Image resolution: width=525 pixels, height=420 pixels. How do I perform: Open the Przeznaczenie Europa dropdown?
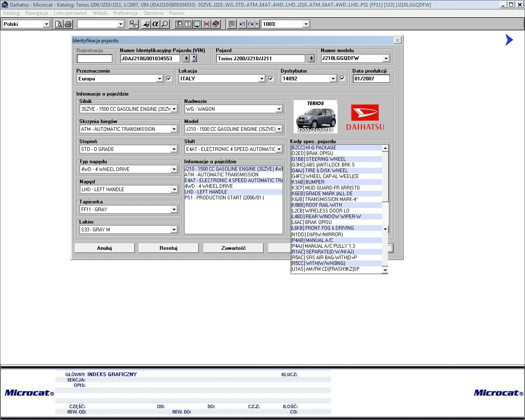coord(160,79)
